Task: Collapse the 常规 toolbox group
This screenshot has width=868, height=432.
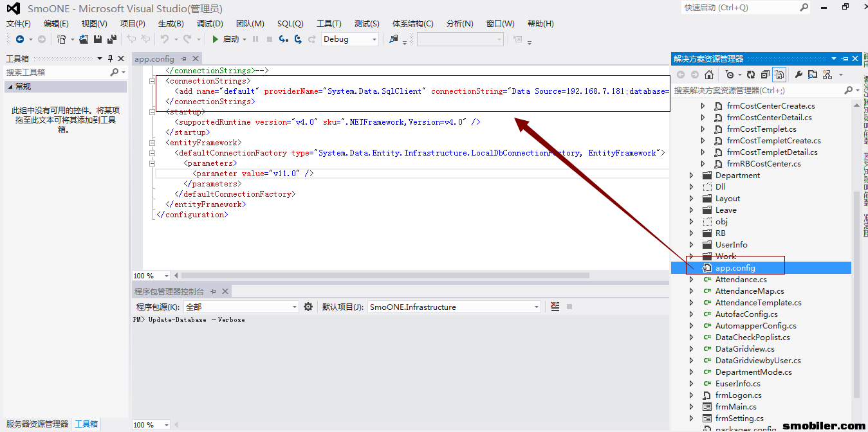Action: pos(10,86)
